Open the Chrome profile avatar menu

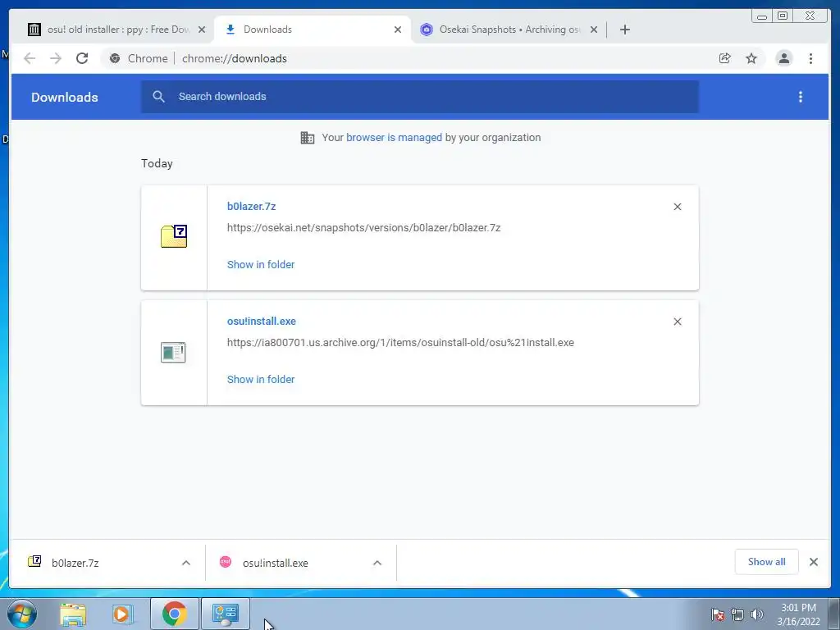click(783, 58)
